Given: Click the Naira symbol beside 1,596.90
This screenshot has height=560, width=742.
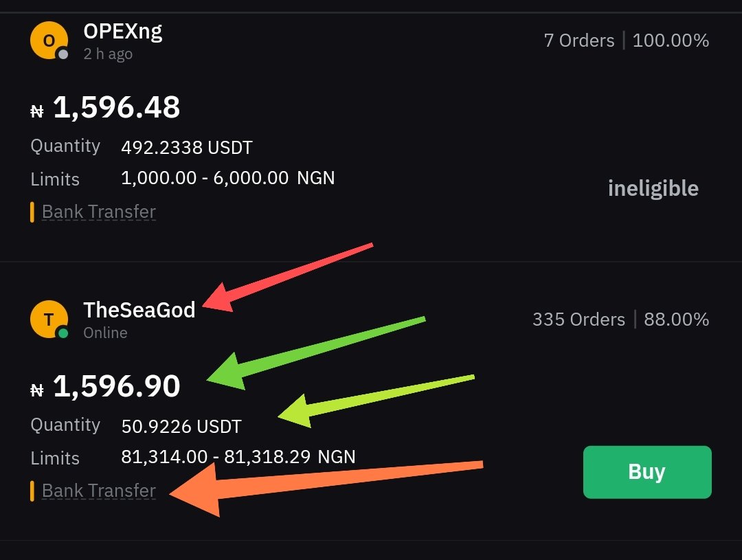Looking at the screenshot, I should [x=37, y=390].
